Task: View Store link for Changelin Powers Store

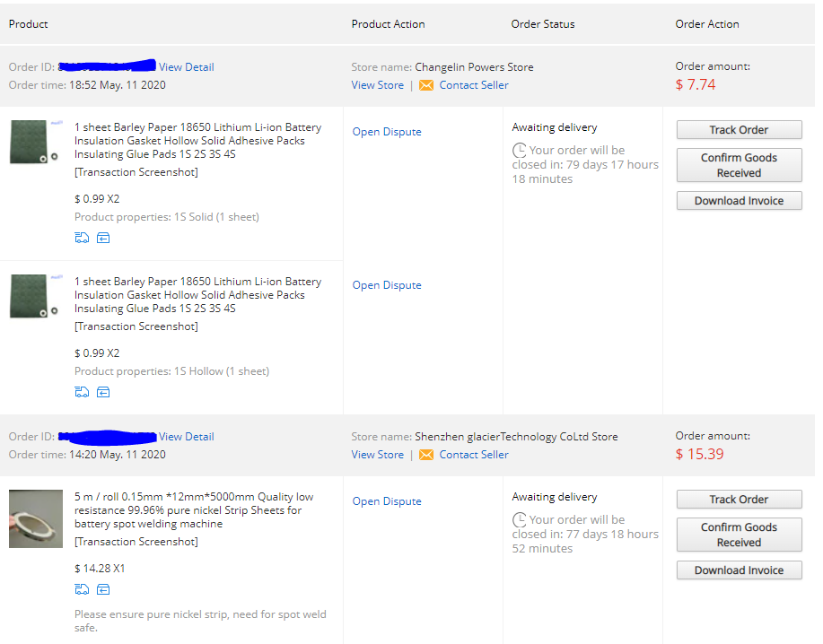Action: (377, 85)
